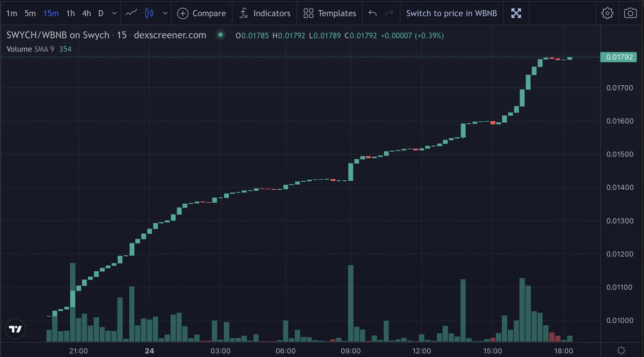The image size is (644, 357).
Task: Click the green market status dot
Action: coord(220,35)
